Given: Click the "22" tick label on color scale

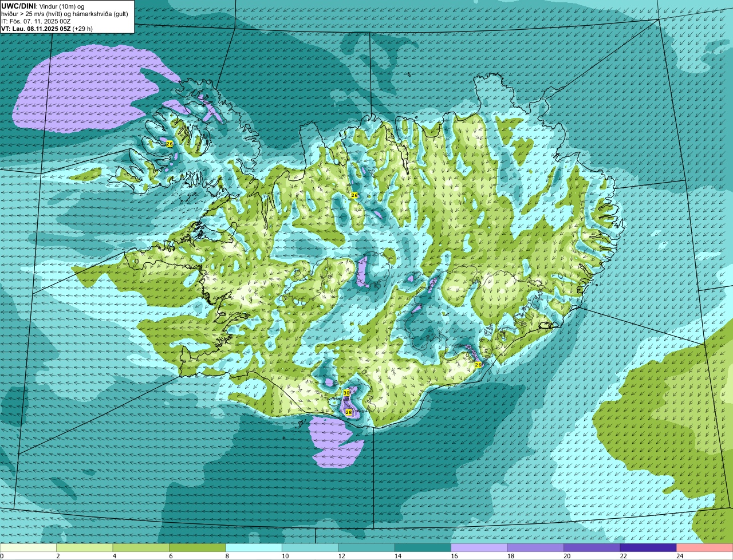Looking at the screenshot, I should pos(623,556).
